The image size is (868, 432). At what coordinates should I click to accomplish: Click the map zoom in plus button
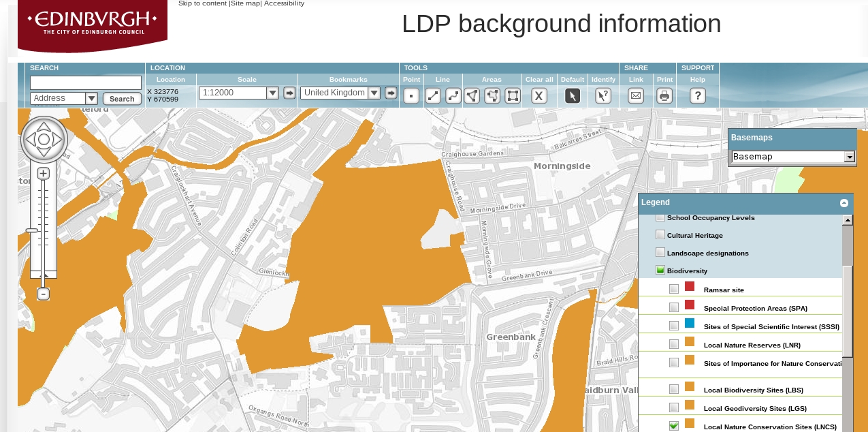43,174
